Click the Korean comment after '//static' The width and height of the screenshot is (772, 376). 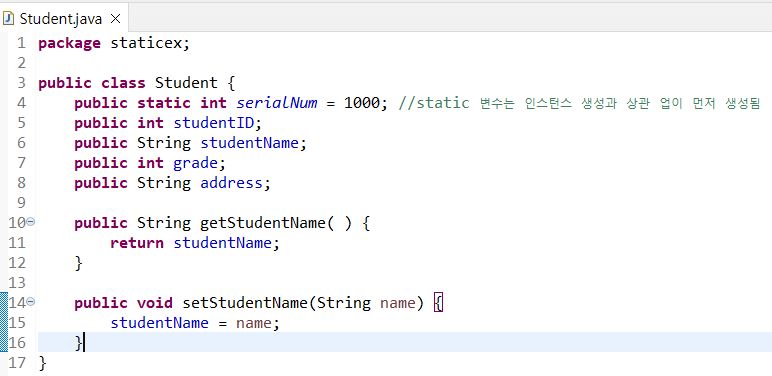620,103
